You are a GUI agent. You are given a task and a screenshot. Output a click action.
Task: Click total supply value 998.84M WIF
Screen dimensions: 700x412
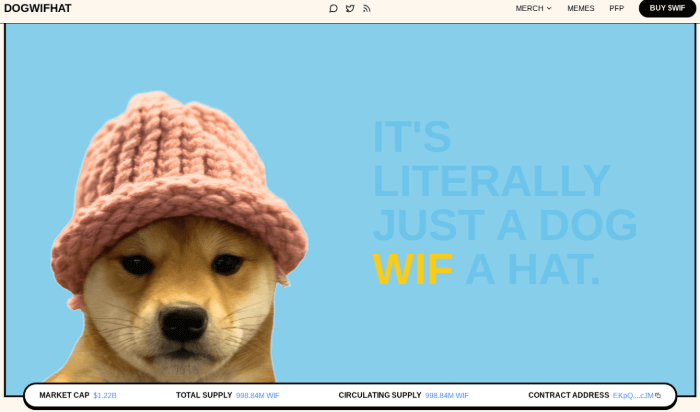pos(258,395)
